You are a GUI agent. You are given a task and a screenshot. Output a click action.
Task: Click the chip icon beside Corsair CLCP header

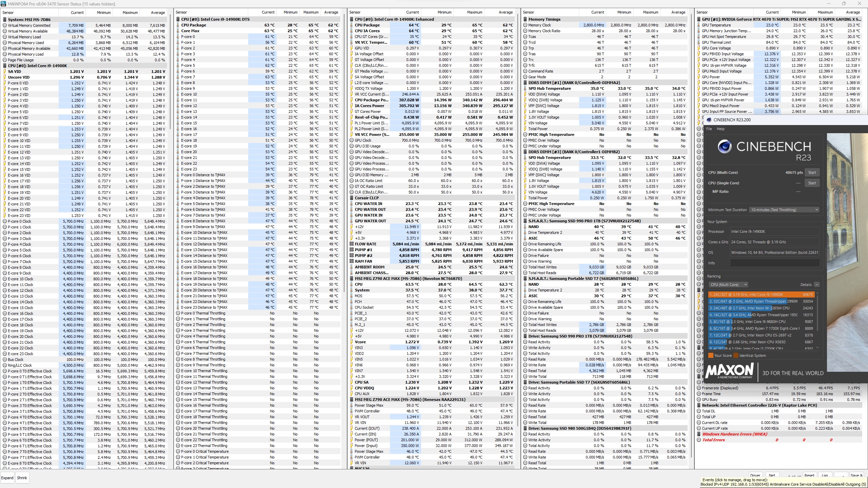click(352, 198)
